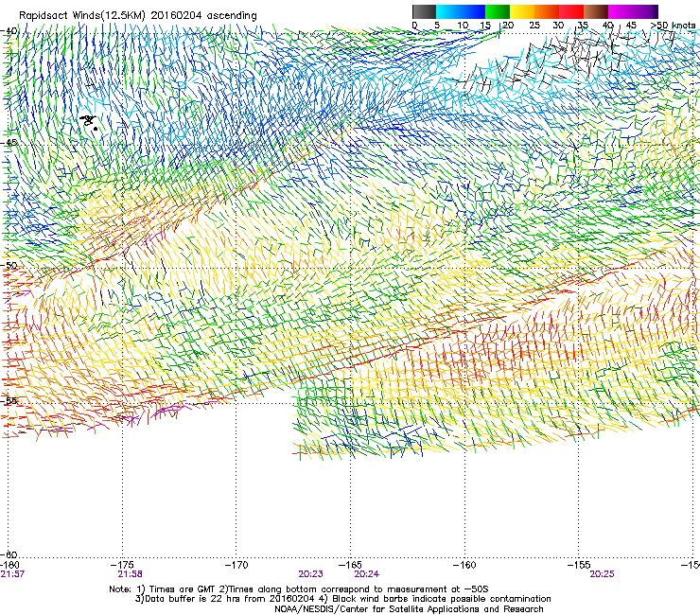700x615 pixels.
Task: Click the brown 35-40 knots legend color
Action: 596,11
